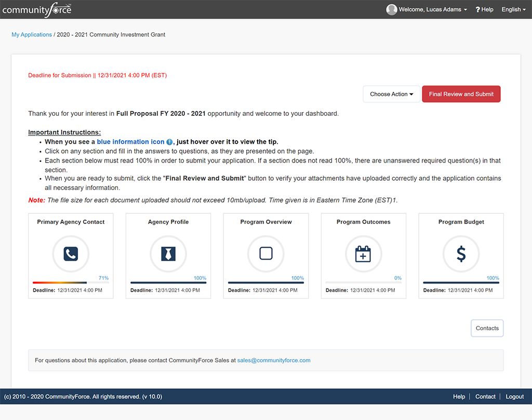
Task: Select the Program Overview section icon
Action: click(266, 254)
